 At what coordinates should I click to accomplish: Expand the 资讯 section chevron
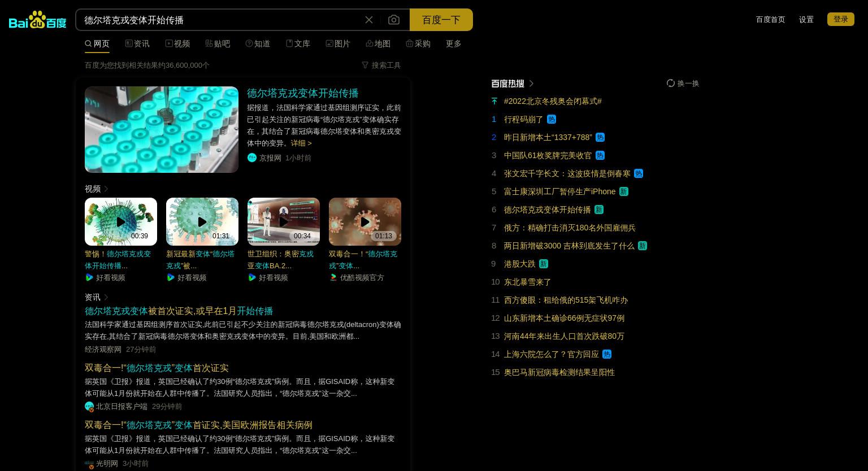click(106, 297)
